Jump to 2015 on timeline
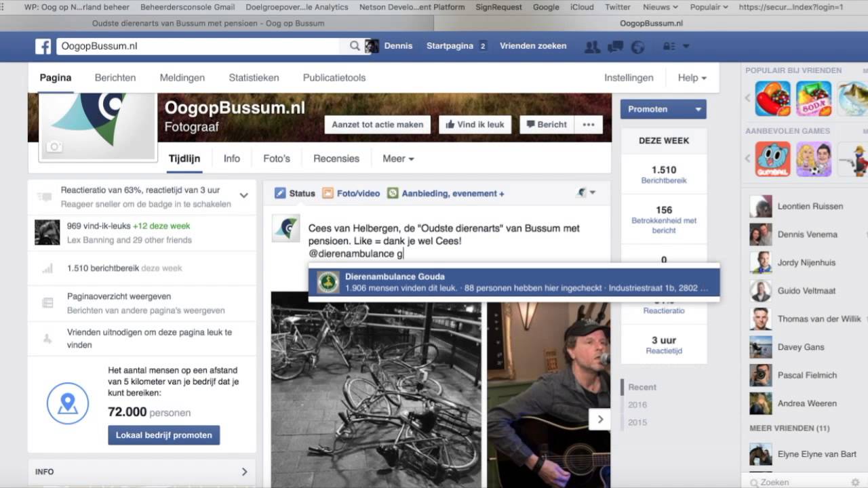 point(637,422)
